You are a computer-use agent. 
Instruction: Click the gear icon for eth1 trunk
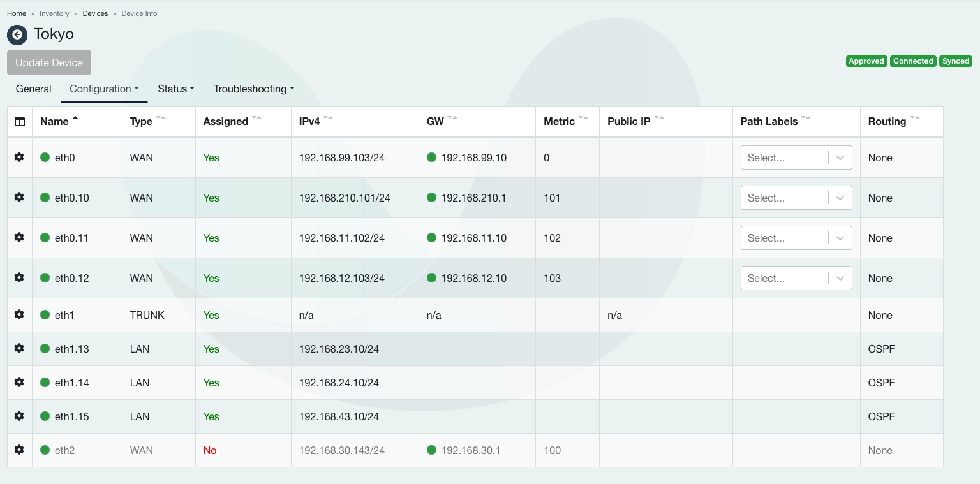tap(19, 314)
